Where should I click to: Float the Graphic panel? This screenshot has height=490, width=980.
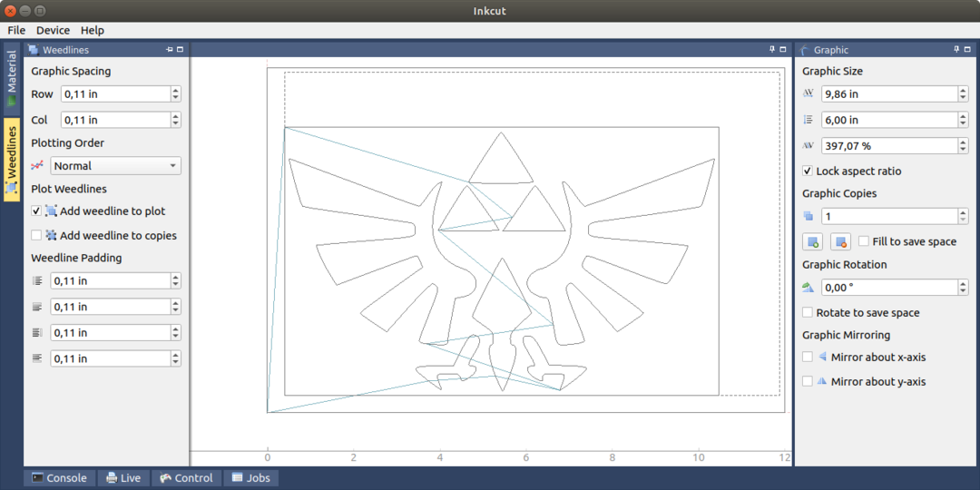tap(968, 49)
